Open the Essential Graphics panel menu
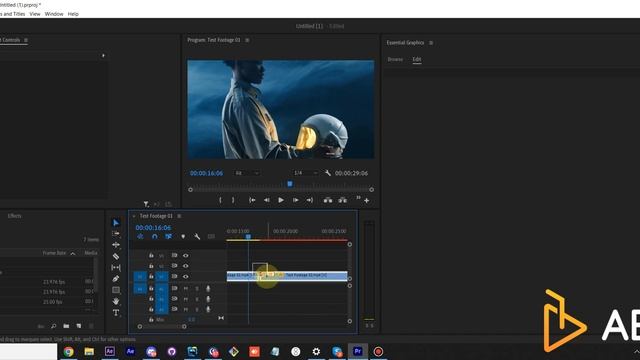The image size is (640, 360). click(x=431, y=43)
